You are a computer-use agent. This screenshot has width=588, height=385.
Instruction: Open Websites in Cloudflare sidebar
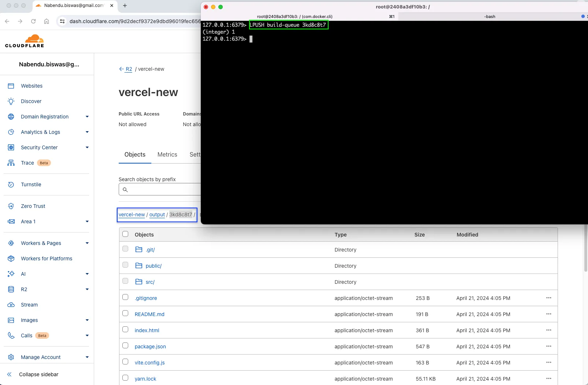(x=32, y=86)
